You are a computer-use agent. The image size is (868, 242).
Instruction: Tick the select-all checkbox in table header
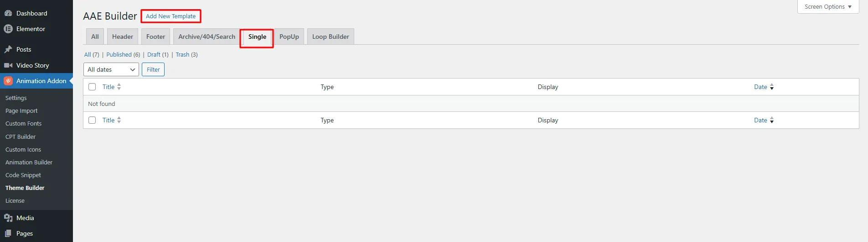(x=92, y=87)
